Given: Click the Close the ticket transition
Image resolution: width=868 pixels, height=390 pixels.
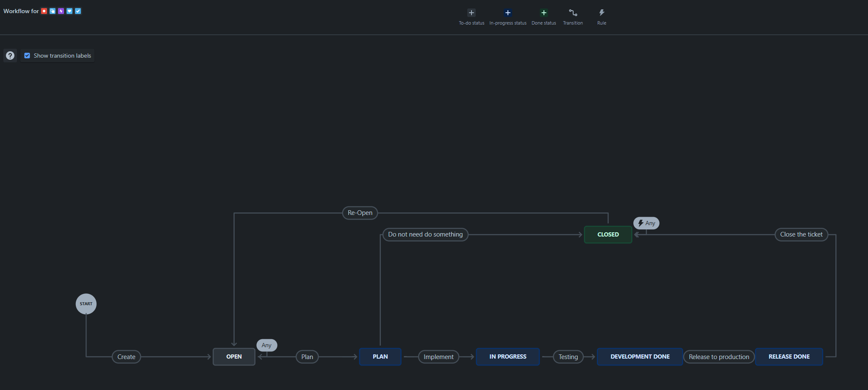Looking at the screenshot, I should tap(801, 234).
